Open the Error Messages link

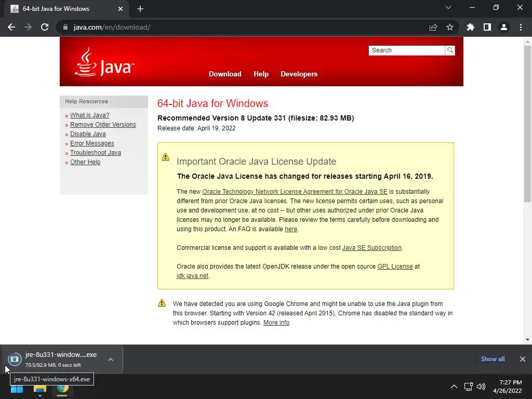[x=92, y=143]
